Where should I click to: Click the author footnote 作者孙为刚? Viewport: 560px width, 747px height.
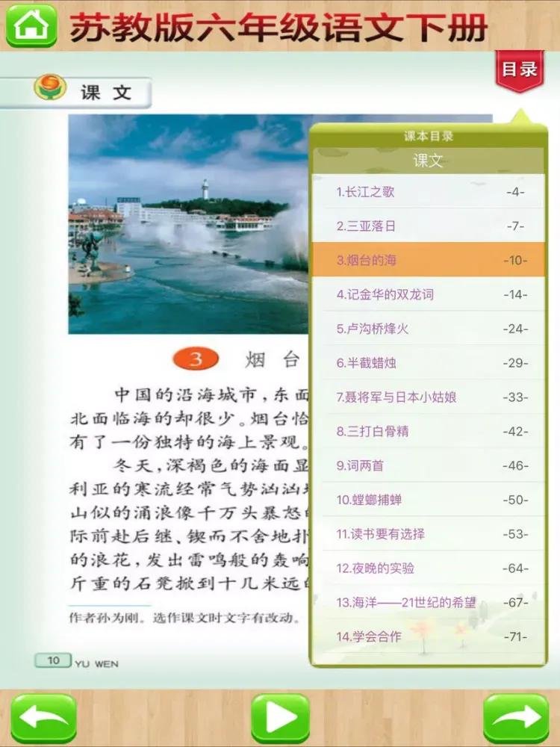click(x=184, y=618)
